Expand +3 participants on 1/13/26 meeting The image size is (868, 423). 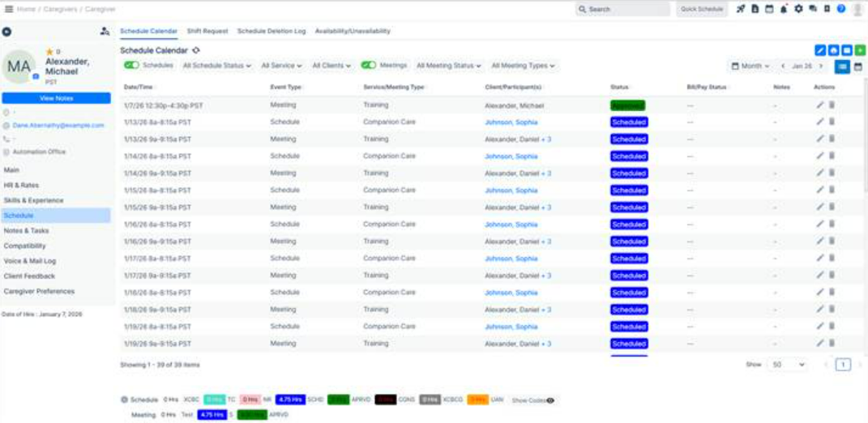pos(546,139)
